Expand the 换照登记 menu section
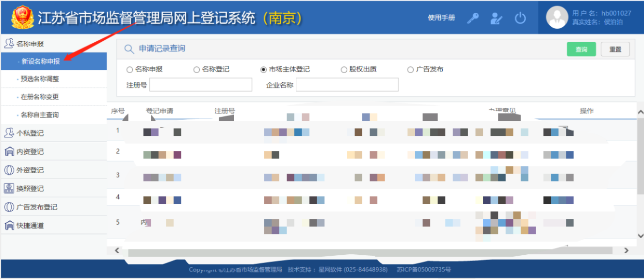The width and height of the screenshot is (644, 279). [53, 188]
